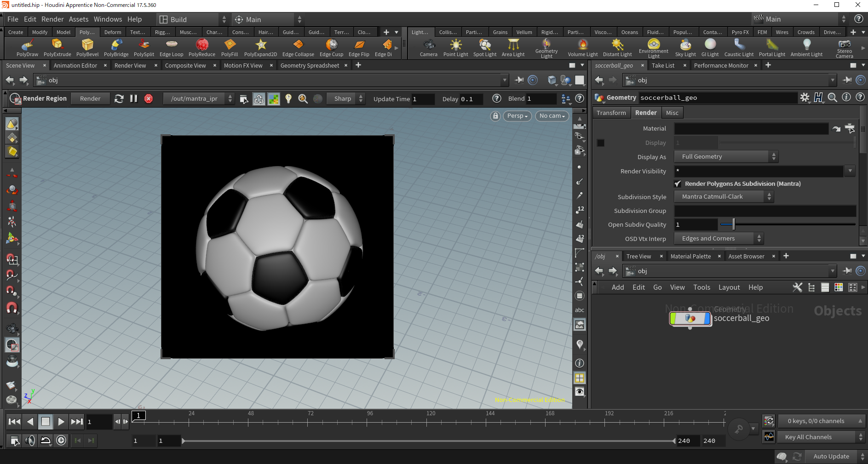
Task: Click the PolyBevel shelf tool
Action: 87,47
